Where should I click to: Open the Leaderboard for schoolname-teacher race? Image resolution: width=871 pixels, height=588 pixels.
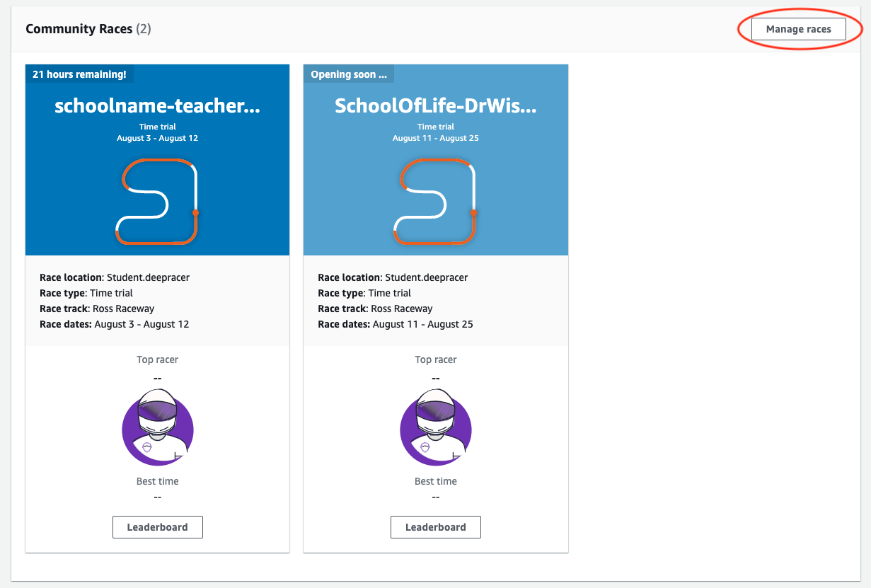point(157,526)
